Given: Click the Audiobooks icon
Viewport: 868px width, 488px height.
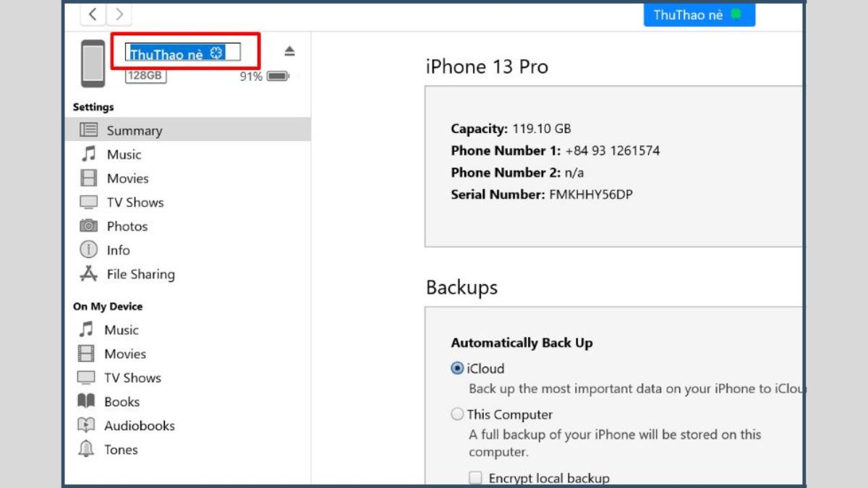Looking at the screenshot, I should [x=86, y=425].
